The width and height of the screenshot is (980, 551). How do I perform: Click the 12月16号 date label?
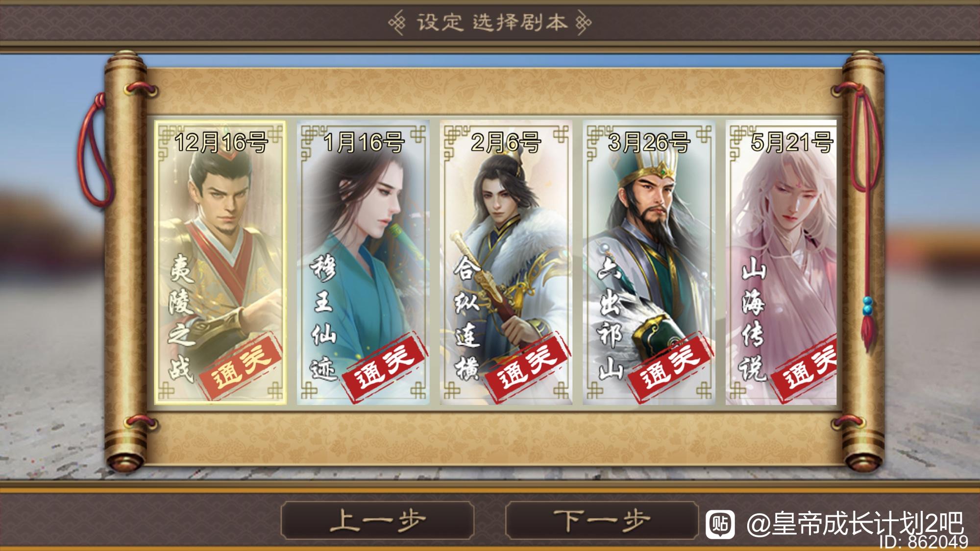click(x=221, y=143)
